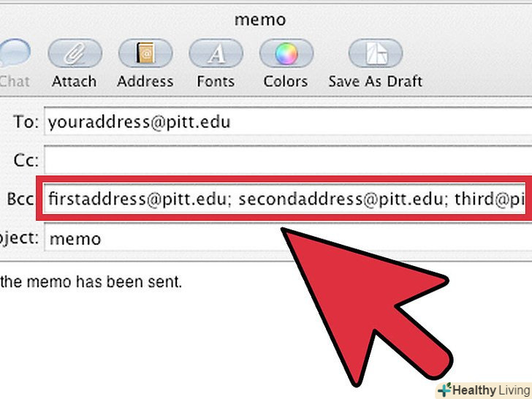
Task: Click the Save As Draft icon
Action: click(375, 53)
